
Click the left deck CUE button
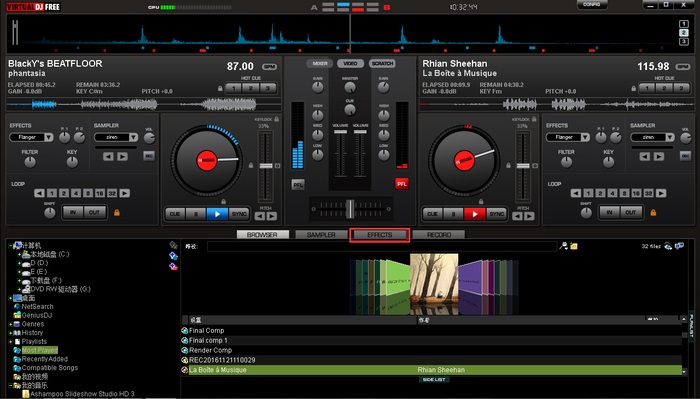[175, 214]
